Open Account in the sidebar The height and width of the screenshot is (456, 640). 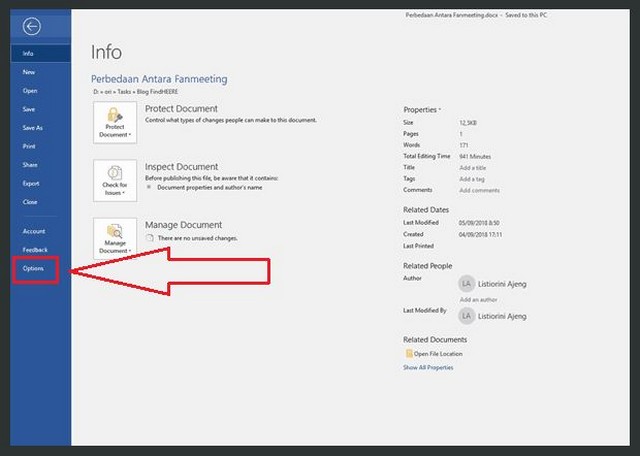[34, 231]
